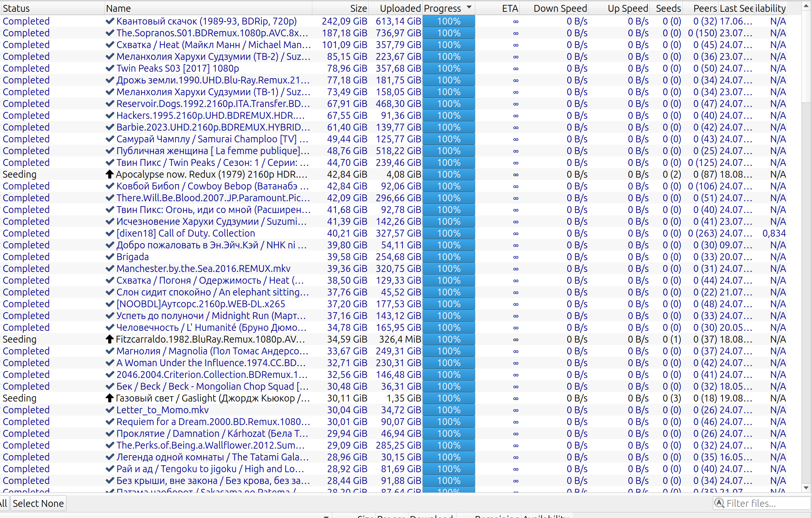Select the Apocalypse now. Redux torrent name
Viewport: 812px width, 518px height.
click(x=212, y=174)
